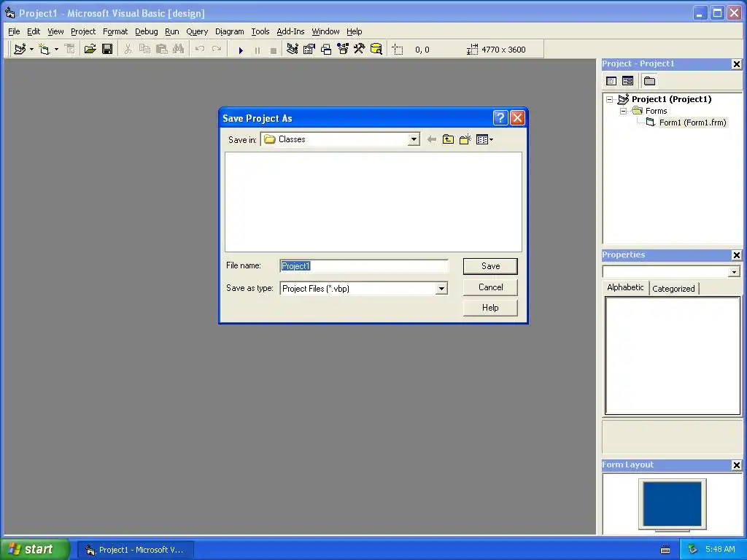Click the Save Project floppy disk icon
Screen dimensions: 747x560
[107, 49]
